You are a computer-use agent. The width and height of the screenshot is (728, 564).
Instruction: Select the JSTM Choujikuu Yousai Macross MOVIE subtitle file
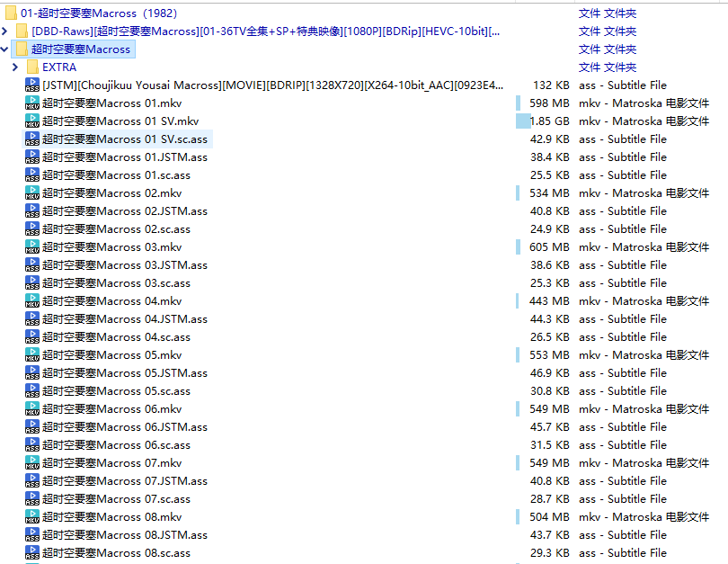coord(272,85)
